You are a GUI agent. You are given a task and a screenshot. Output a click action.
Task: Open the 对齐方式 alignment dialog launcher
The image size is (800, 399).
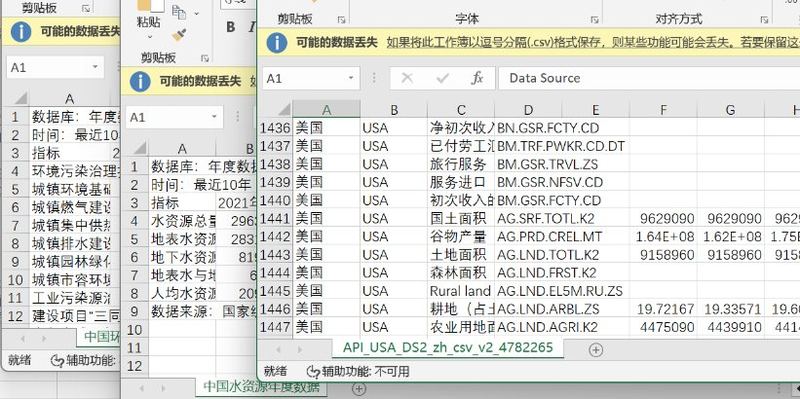(x=764, y=20)
